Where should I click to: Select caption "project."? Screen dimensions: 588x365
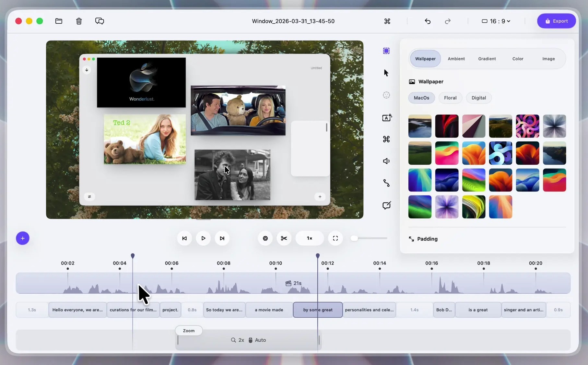(170, 310)
